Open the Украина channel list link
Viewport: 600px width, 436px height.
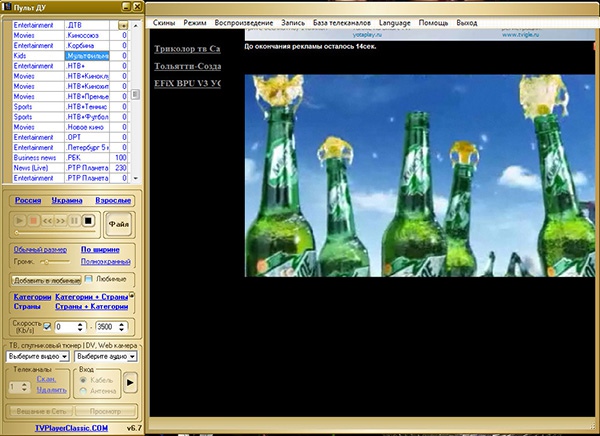tap(67, 201)
